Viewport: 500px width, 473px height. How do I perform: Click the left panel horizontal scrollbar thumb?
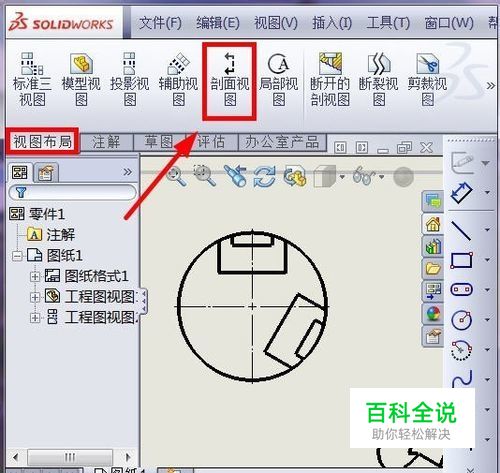pyautogui.click(x=70, y=456)
